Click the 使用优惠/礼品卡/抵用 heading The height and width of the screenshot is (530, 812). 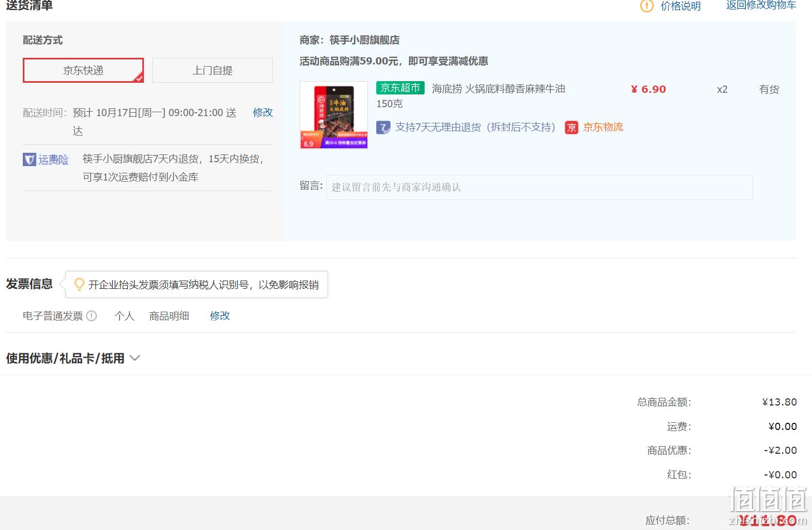[65, 358]
